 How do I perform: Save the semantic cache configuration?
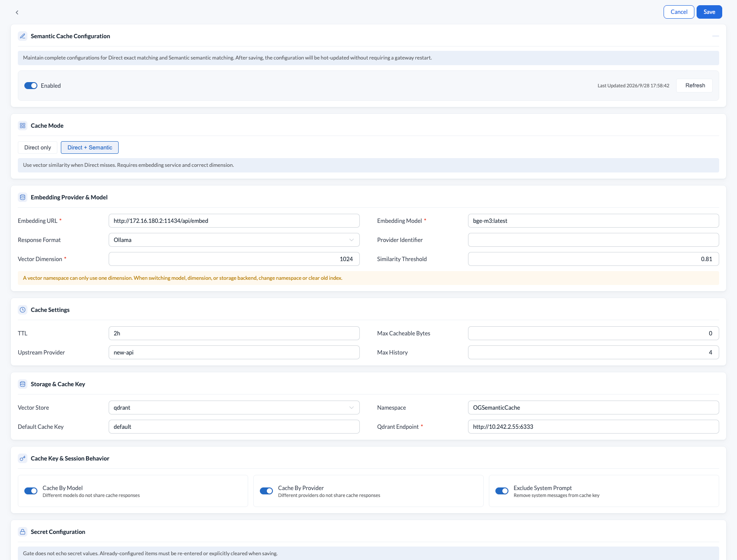click(709, 12)
